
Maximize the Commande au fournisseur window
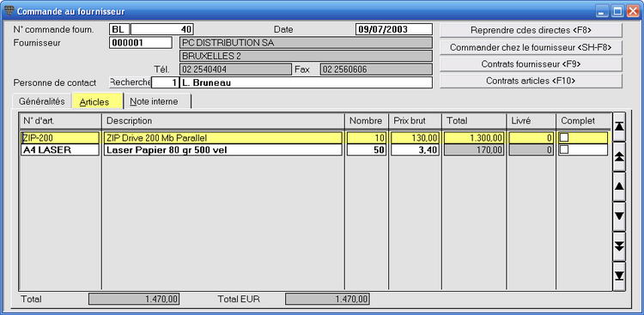point(617,11)
